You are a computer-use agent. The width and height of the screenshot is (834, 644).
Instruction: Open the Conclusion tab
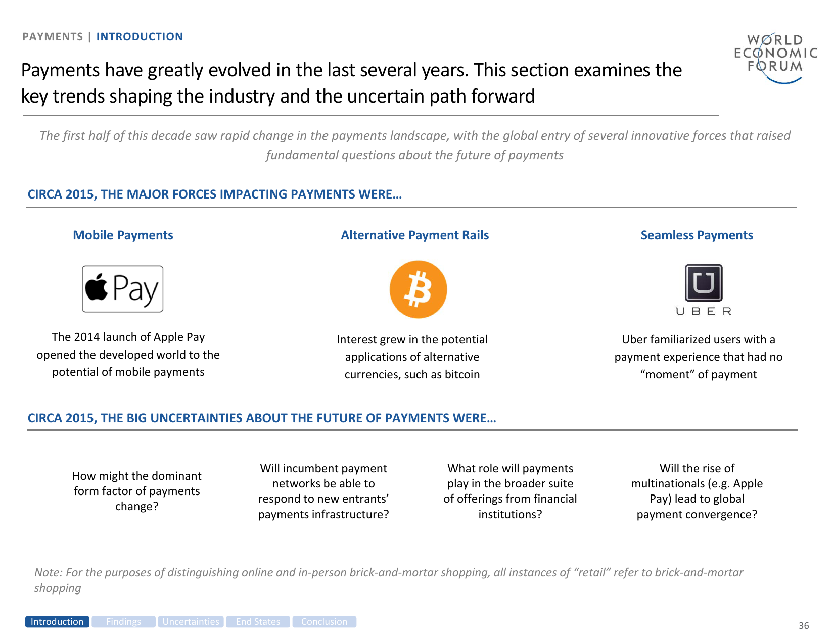pyautogui.click(x=324, y=622)
